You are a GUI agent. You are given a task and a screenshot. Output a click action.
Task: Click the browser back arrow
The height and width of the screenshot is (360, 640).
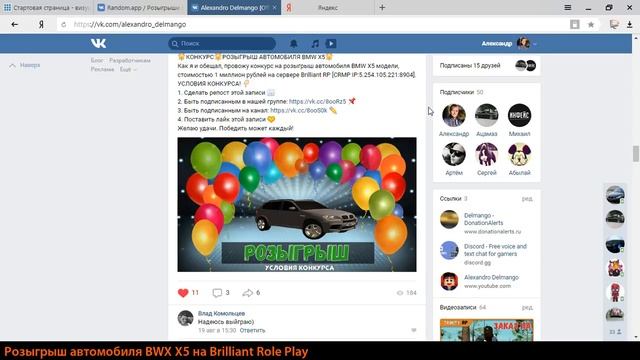(x=15, y=24)
